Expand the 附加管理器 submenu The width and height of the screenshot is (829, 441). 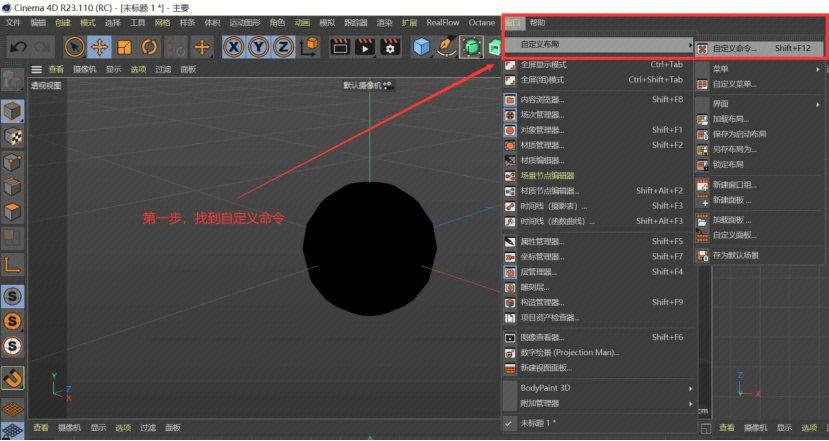598,403
